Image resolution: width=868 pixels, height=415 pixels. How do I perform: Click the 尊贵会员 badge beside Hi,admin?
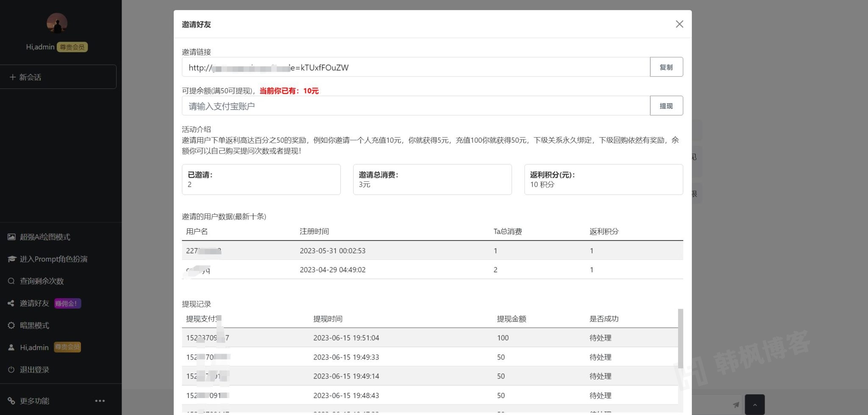(67, 347)
